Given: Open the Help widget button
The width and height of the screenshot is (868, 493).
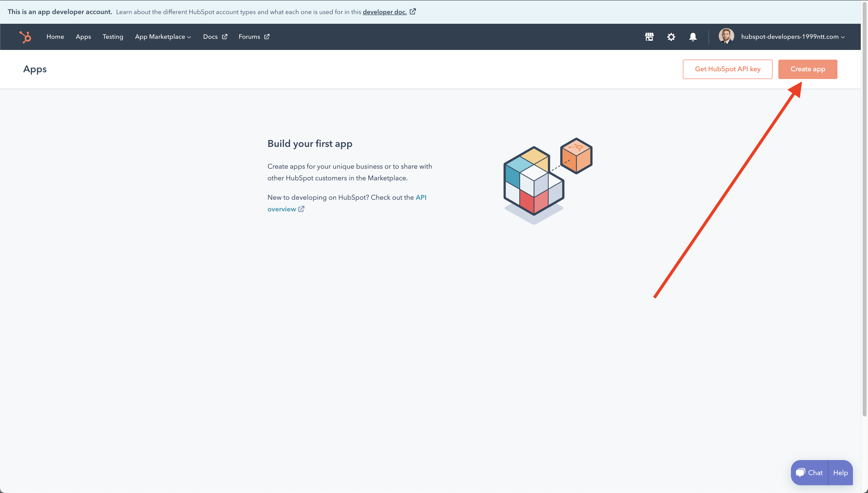Looking at the screenshot, I should pos(841,473).
